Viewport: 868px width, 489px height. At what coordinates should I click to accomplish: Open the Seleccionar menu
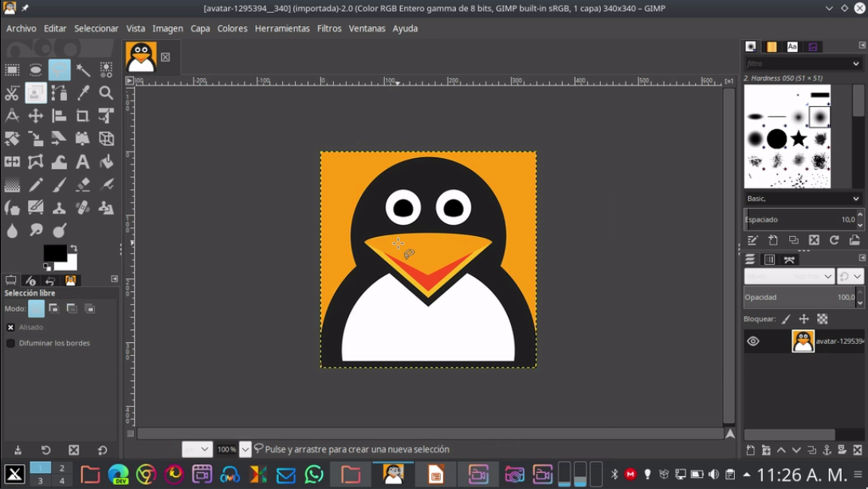[96, 28]
